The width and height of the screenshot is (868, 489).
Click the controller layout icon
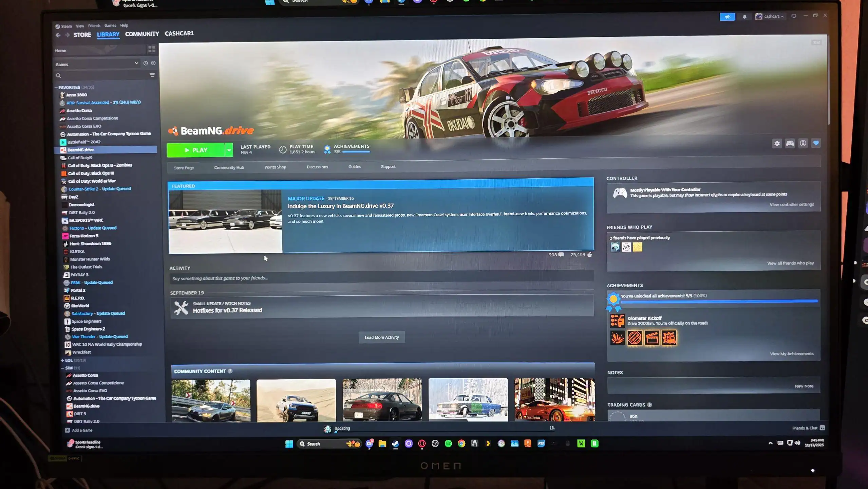pyautogui.click(x=790, y=144)
